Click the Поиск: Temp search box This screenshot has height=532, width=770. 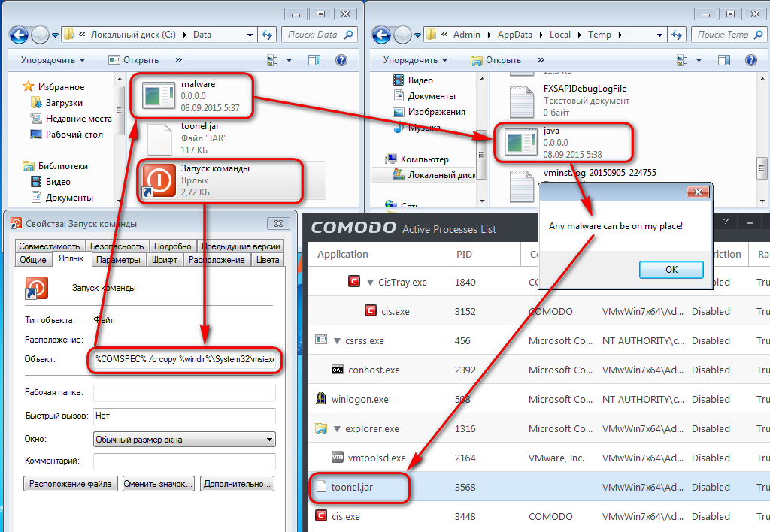729,35
